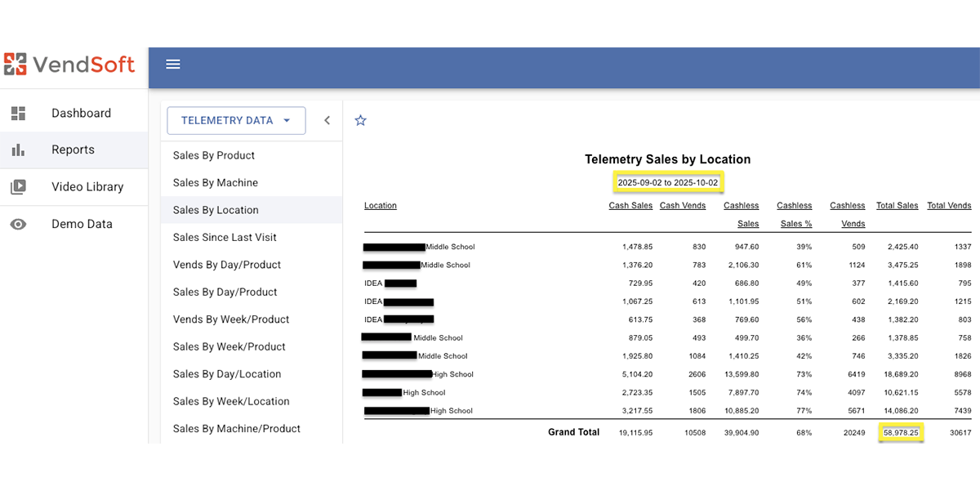
Task: Open Vends By Day/Product report
Action: tap(227, 265)
